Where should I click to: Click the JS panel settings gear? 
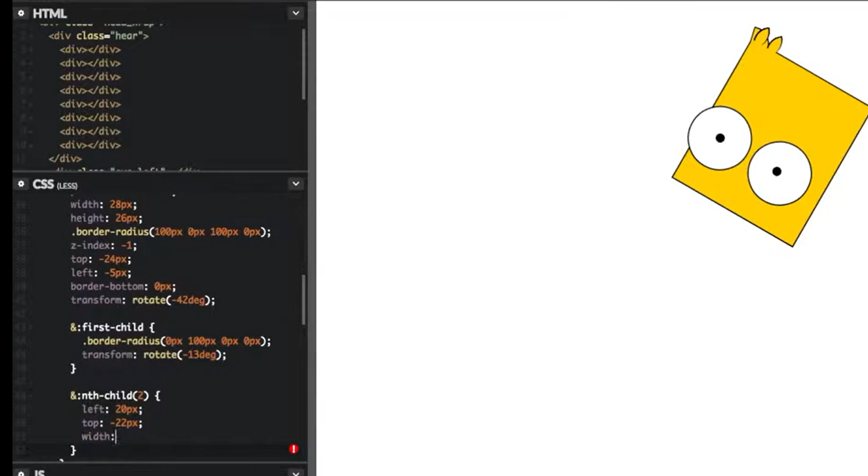(x=21, y=473)
